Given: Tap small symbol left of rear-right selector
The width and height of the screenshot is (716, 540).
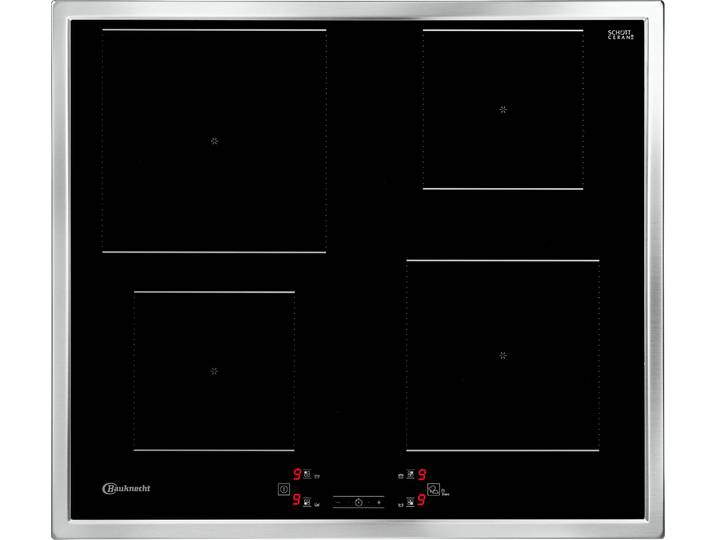Looking at the screenshot, I should (401, 477).
